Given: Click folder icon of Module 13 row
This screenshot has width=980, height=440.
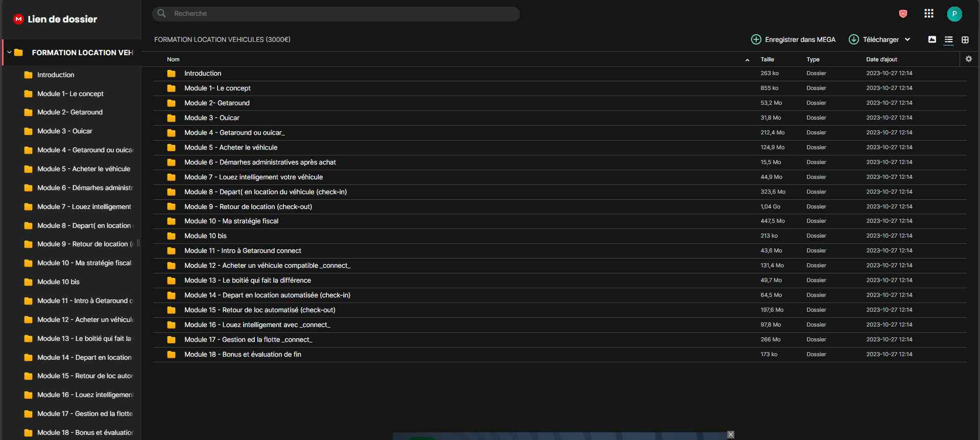Looking at the screenshot, I should coord(172,280).
